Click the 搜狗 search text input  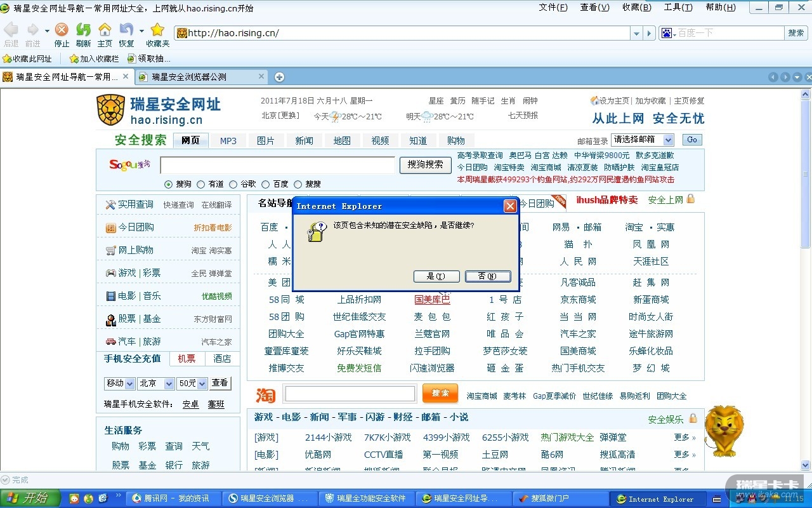(278, 165)
